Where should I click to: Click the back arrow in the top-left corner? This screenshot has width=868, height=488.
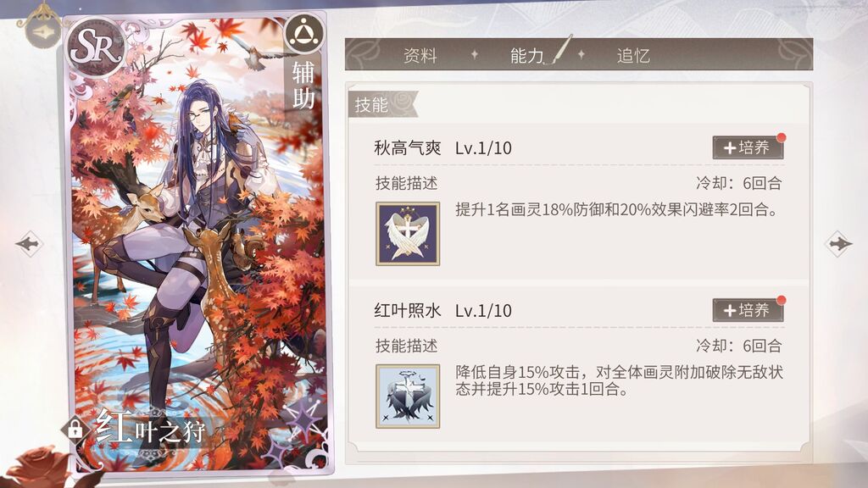point(42,31)
